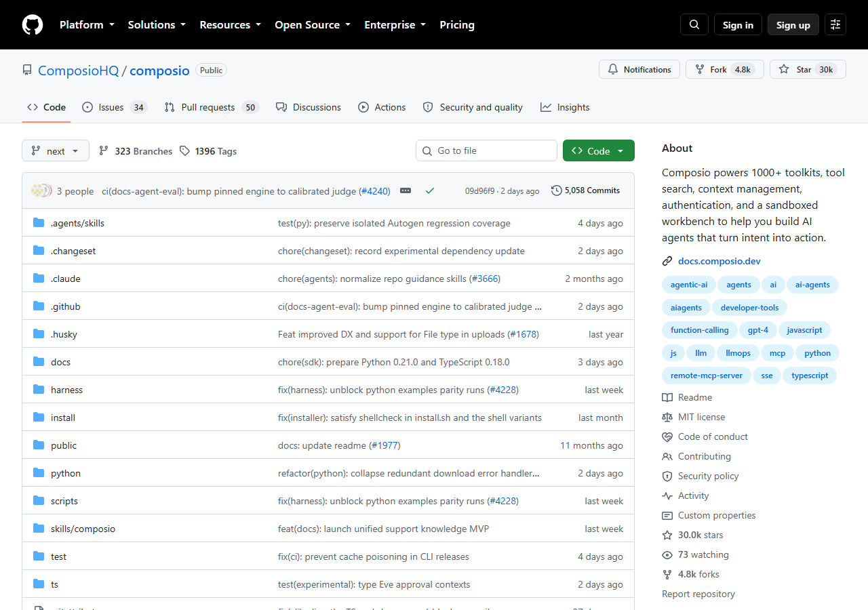
Task: Click the Notifications bell button
Action: click(x=639, y=69)
